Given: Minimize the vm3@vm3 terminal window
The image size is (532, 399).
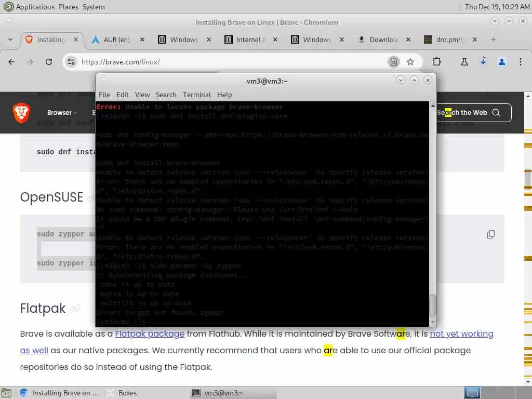Looking at the screenshot, I should click(401, 80).
